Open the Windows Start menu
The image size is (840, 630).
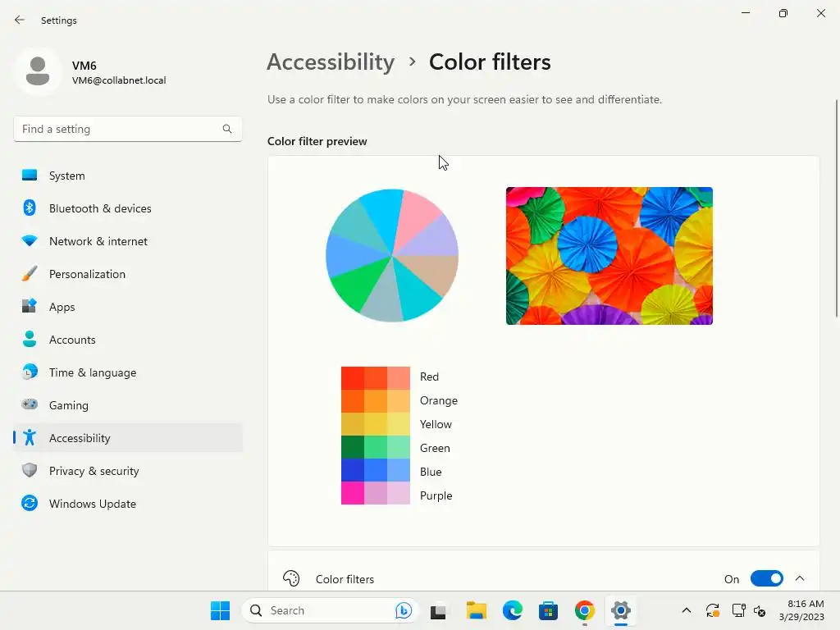pos(220,610)
